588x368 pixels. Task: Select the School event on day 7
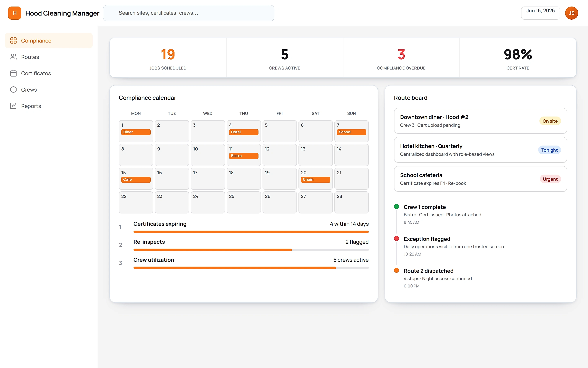click(351, 132)
